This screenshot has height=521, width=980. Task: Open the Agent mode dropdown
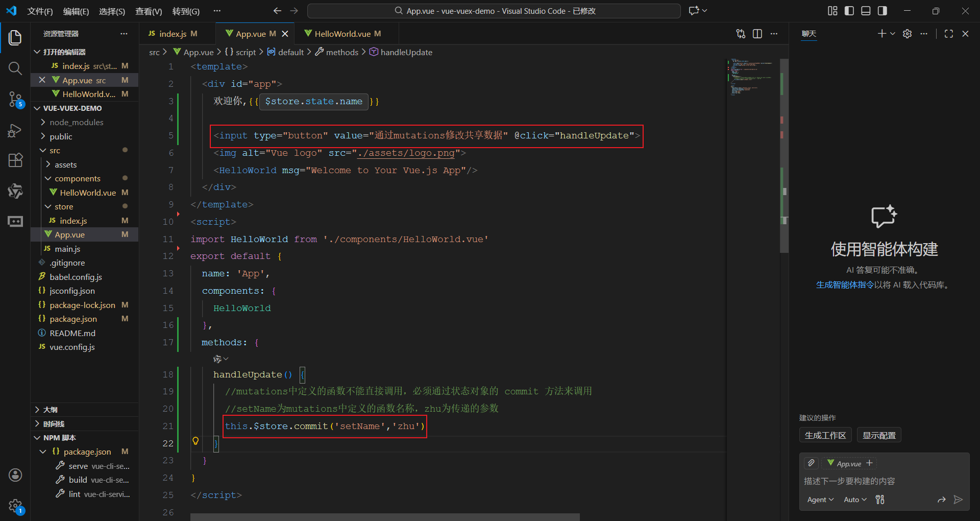click(820, 500)
